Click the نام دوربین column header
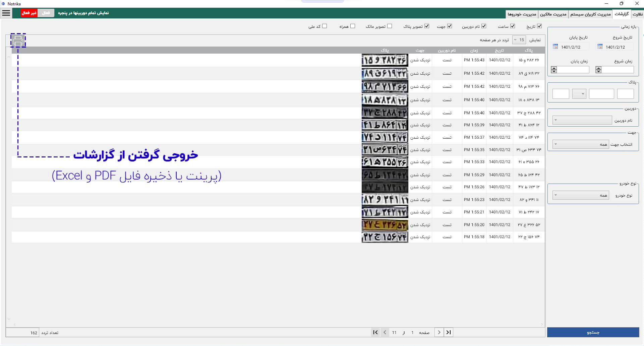The height and width of the screenshot is (346, 644). tap(447, 50)
